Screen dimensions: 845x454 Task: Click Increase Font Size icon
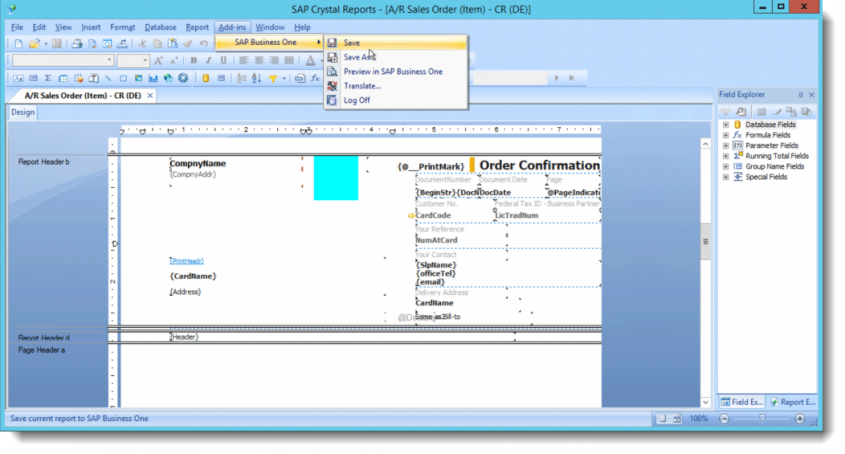point(158,60)
